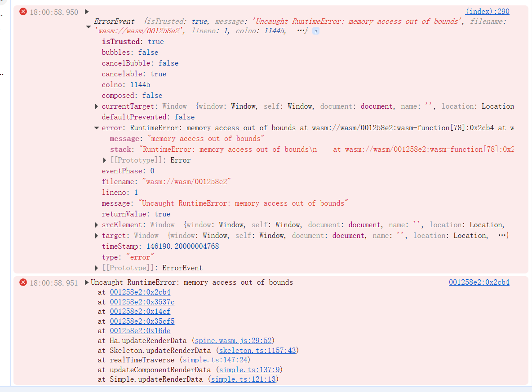The width and height of the screenshot is (532, 392).
Task: Toggle stack trace of Uncaught RuntimeError message
Action: [x=87, y=282]
